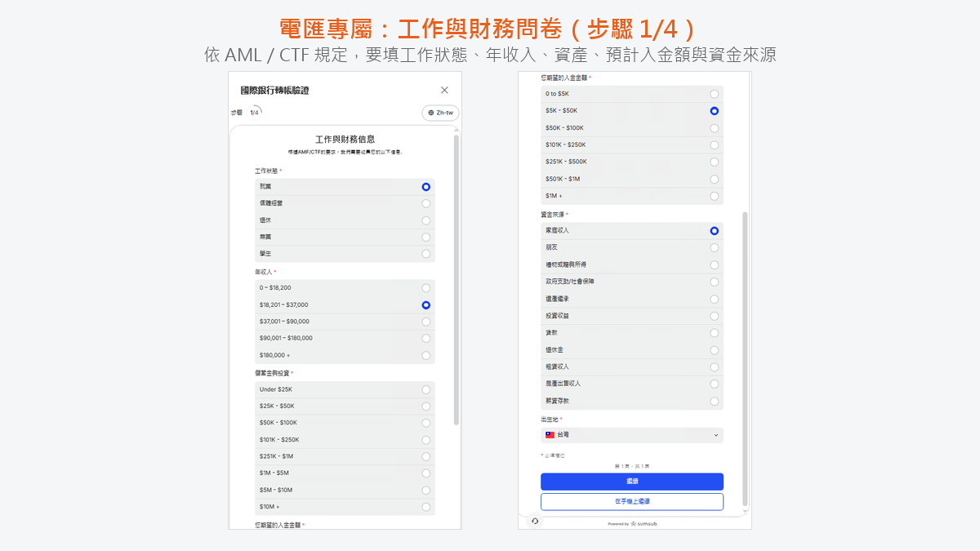Click the Taiwan flag icon
This screenshot has height=551, width=980.
pyautogui.click(x=550, y=435)
